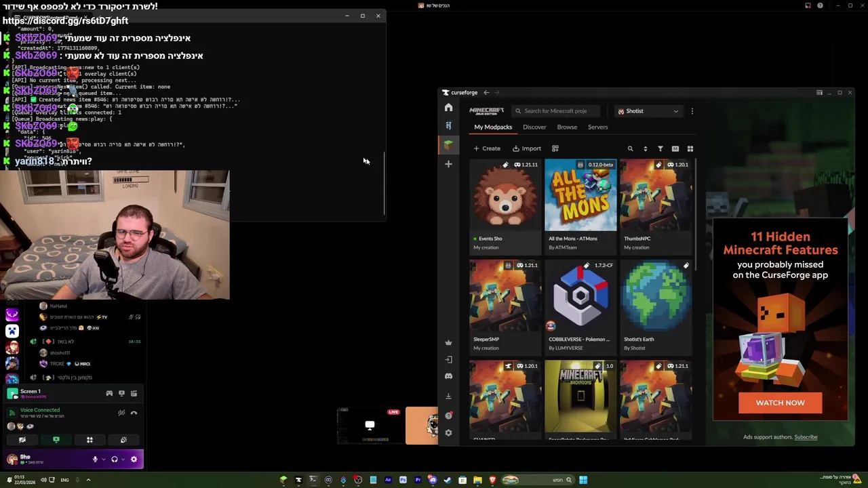Show hidden system tray icons
The height and width of the screenshot is (488, 868).
88,480
